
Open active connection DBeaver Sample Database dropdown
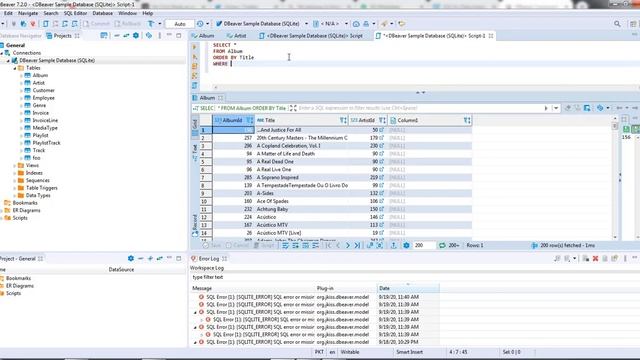[262, 24]
